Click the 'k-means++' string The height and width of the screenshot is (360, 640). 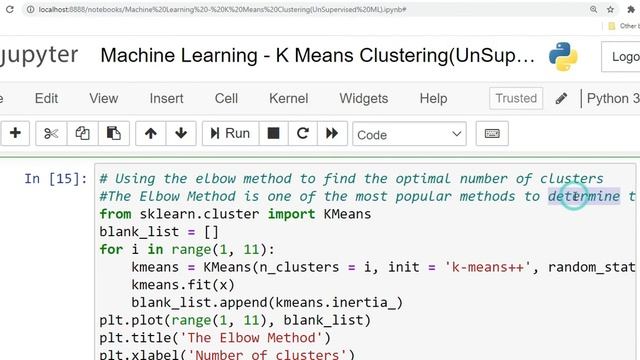(487, 267)
